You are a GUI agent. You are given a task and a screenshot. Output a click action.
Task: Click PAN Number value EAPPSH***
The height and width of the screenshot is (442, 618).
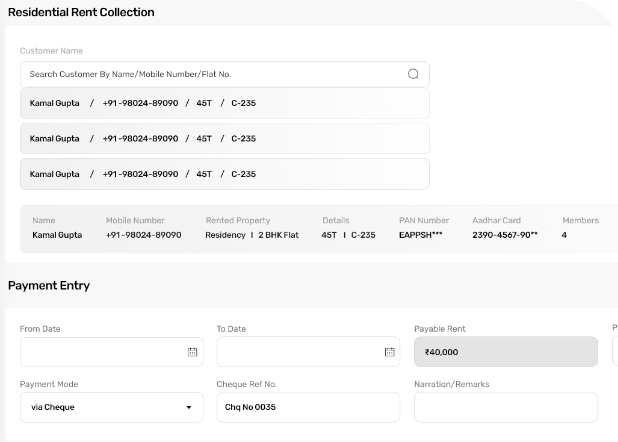click(x=421, y=235)
